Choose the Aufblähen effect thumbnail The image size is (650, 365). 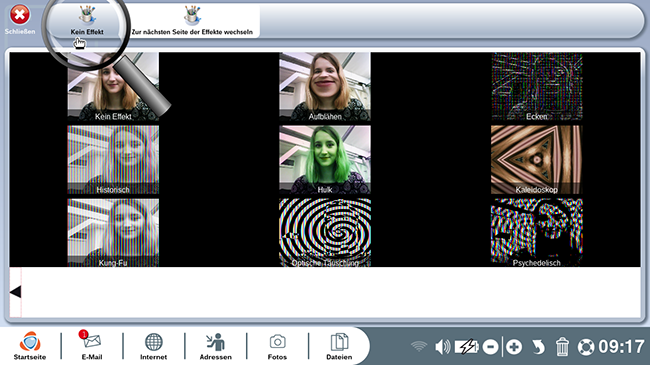click(325, 87)
